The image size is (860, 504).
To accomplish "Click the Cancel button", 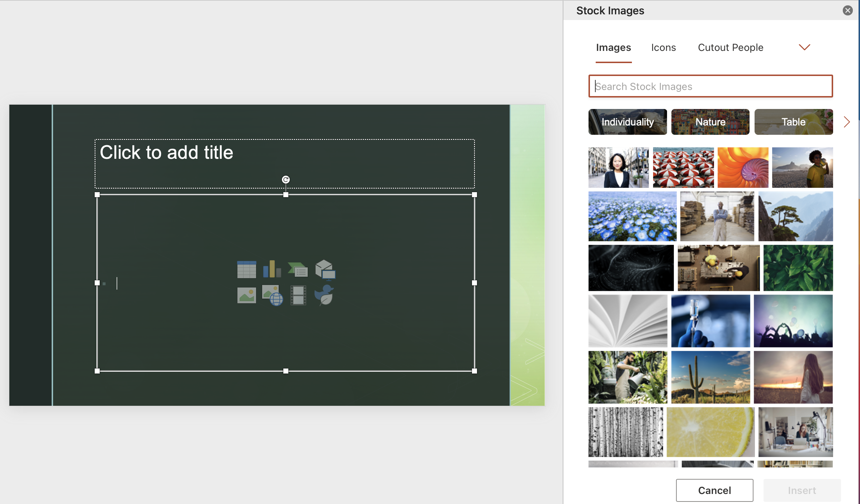I will [714, 490].
